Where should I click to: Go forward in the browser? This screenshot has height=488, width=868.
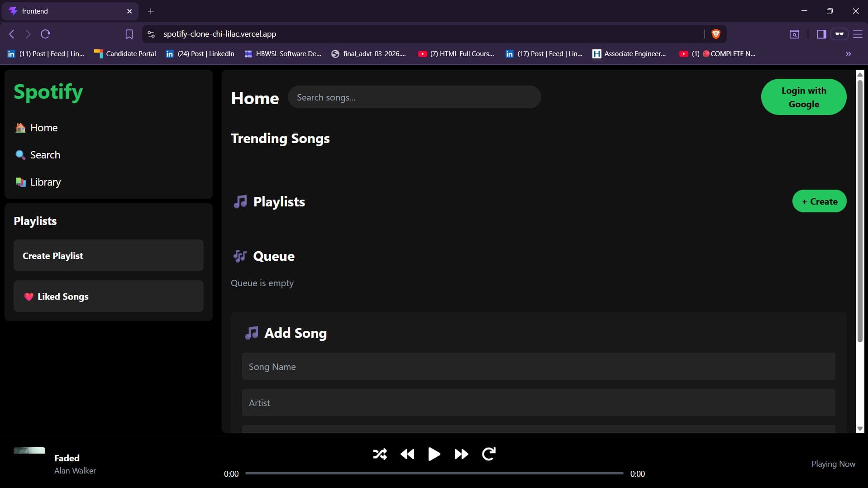28,34
